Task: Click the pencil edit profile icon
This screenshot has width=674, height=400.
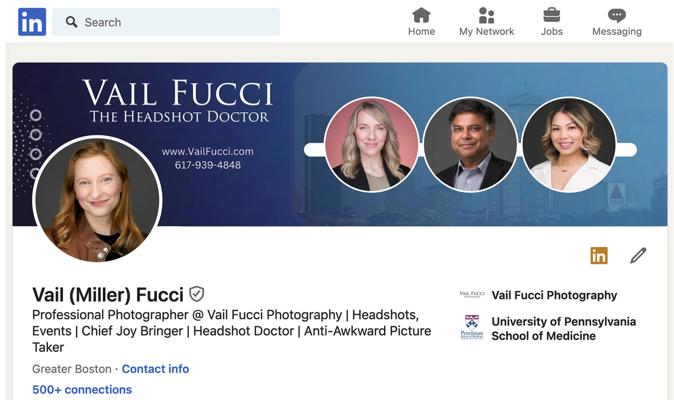Action: click(x=638, y=255)
